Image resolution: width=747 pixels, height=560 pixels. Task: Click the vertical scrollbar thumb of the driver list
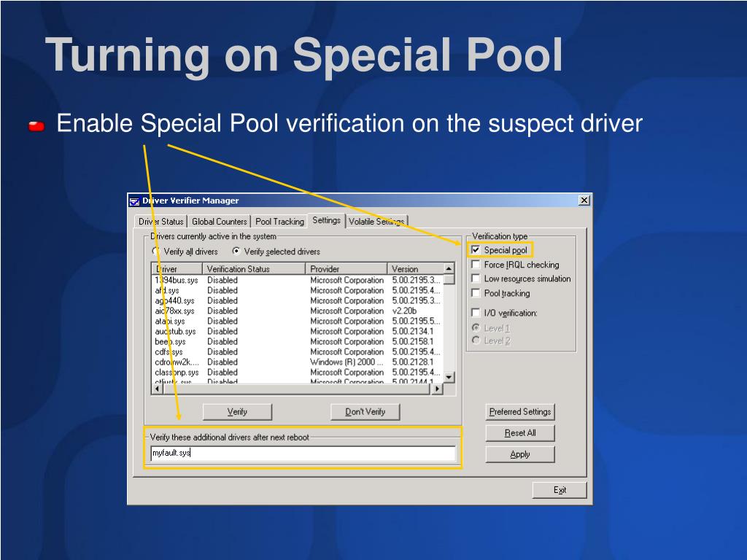(449, 279)
